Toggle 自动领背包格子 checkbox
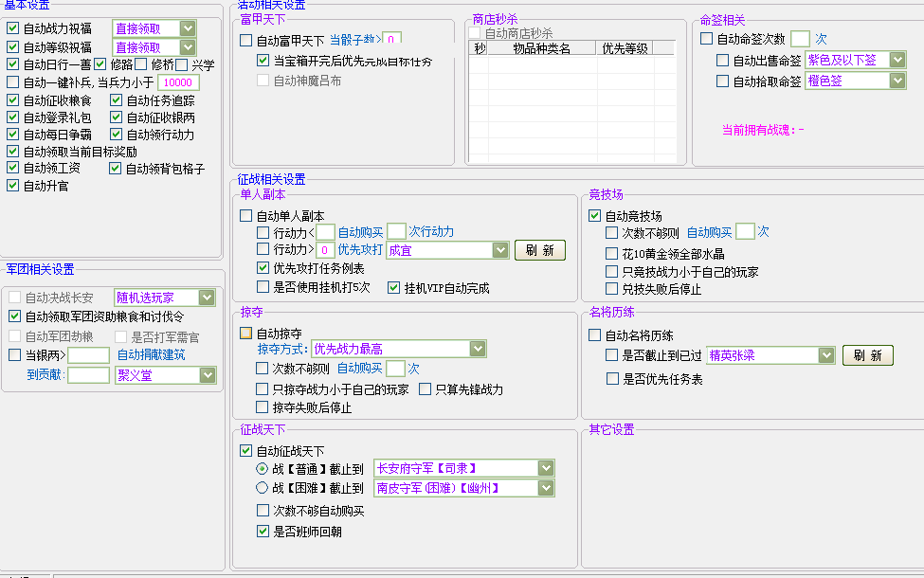This screenshot has height=578, width=924. pyautogui.click(x=116, y=169)
